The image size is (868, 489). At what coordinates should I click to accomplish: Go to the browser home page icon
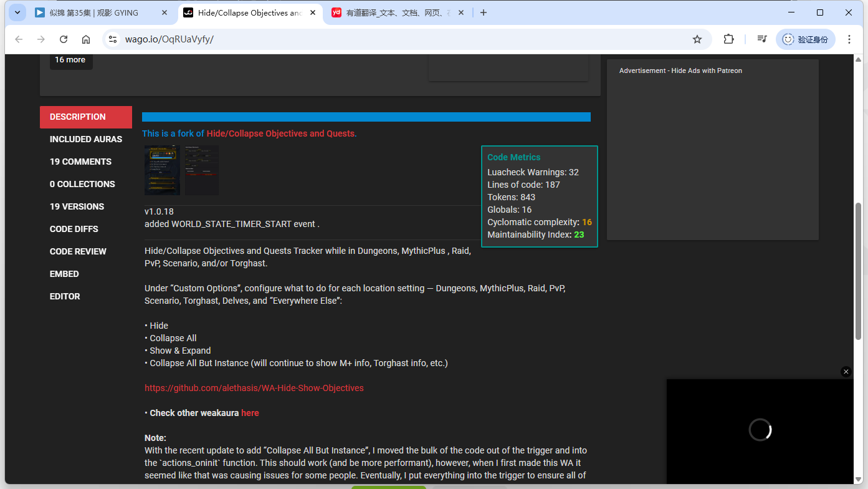tap(86, 39)
